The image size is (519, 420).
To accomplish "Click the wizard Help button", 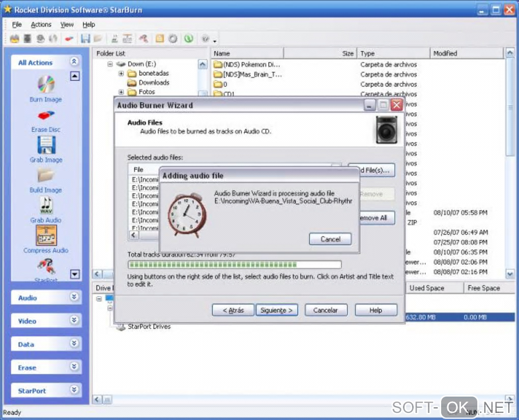I will 376,310.
